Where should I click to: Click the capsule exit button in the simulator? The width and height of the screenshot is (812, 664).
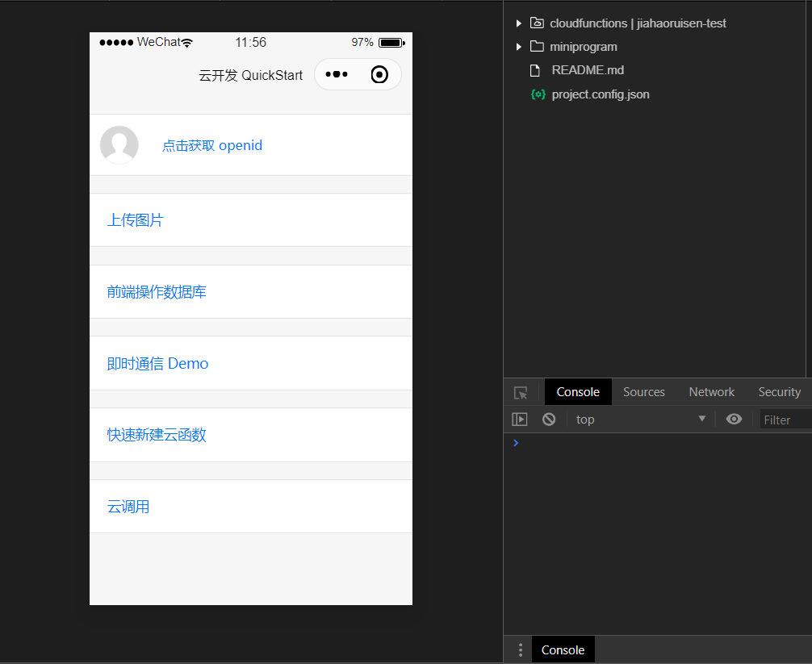pyautogui.click(x=379, y=73)
